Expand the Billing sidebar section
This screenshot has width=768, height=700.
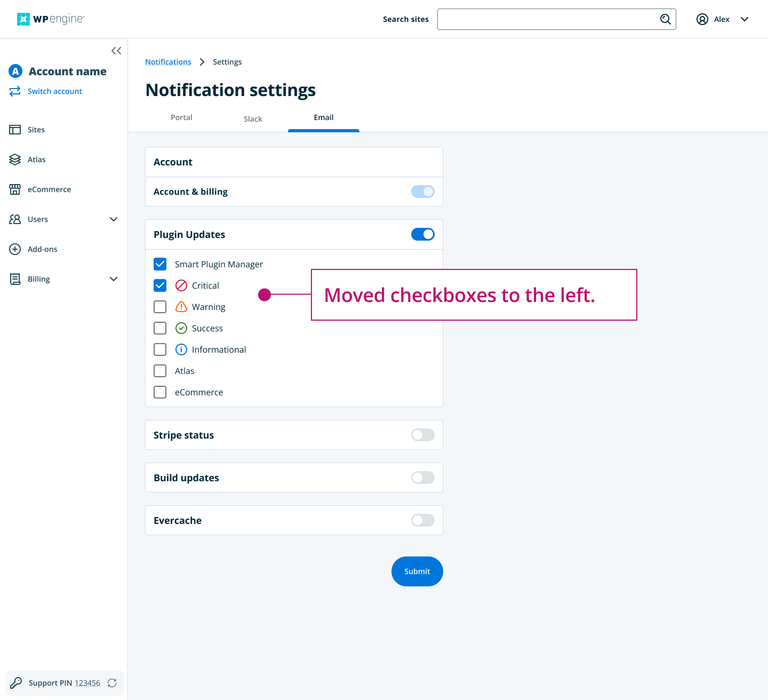pos(114,279)
